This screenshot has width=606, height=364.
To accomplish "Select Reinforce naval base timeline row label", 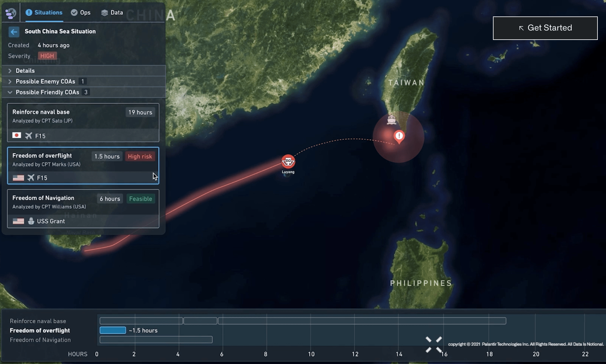I will coord(38,321).
